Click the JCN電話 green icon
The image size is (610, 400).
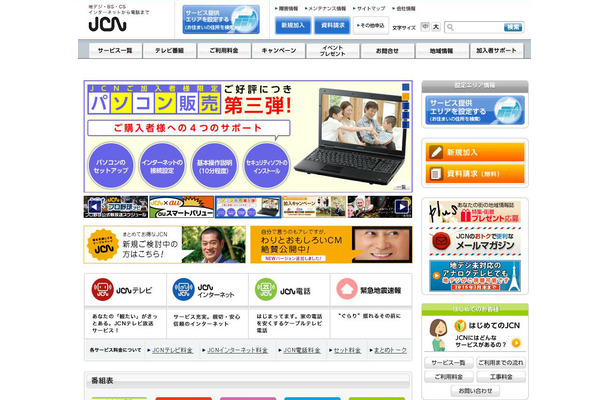pyautogui.click(x=266, y=289)
